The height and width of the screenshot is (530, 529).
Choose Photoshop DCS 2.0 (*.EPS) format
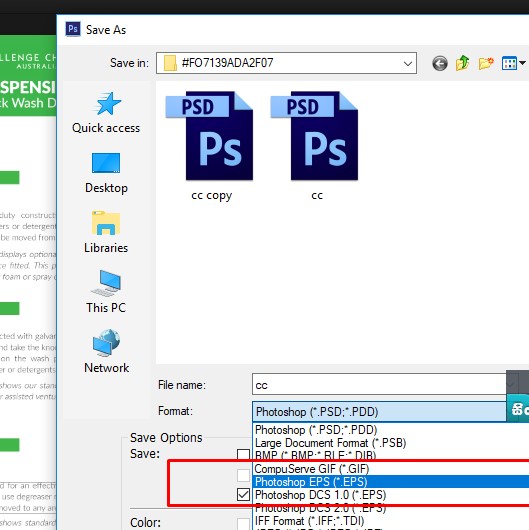(390, 508)
